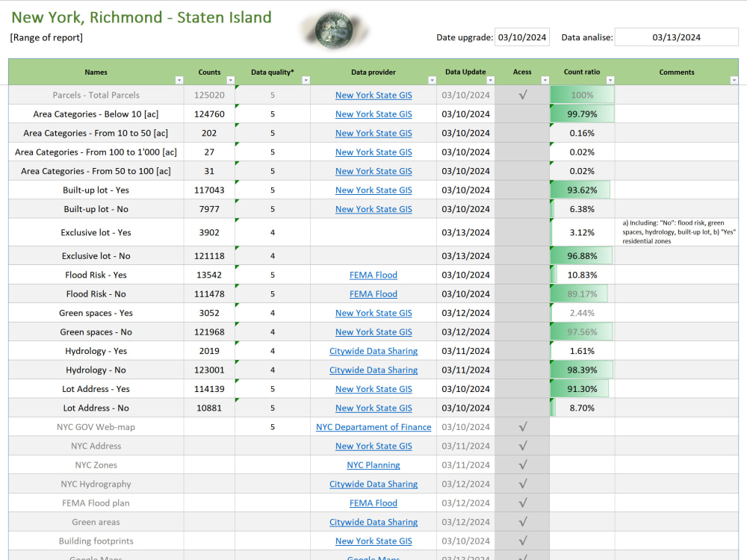Screen dimensions: 747x560
Task: Select the 96.88% count ratio cell
Action: (582, 255)
